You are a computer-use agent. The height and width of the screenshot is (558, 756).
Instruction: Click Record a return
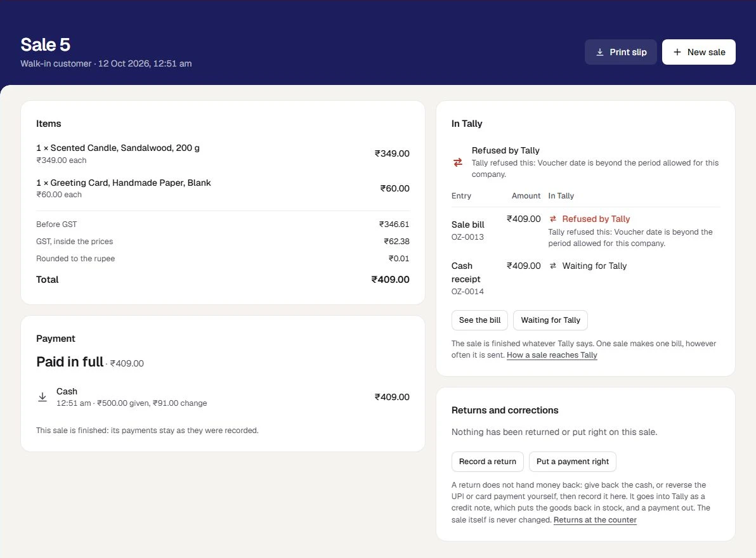[488, 461]
